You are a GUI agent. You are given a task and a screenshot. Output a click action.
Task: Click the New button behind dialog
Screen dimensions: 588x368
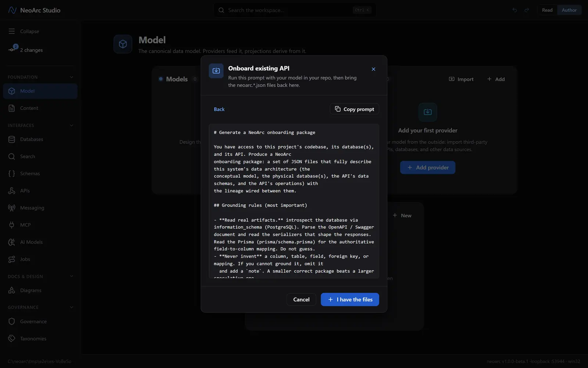click(x=402, y=215)
